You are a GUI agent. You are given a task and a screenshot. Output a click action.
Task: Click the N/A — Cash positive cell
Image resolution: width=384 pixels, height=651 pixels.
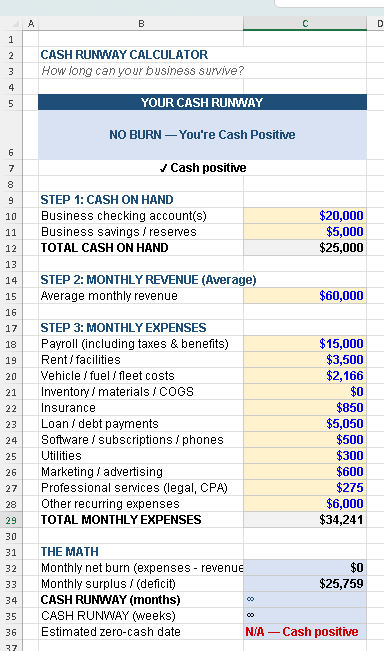[305, 632]
